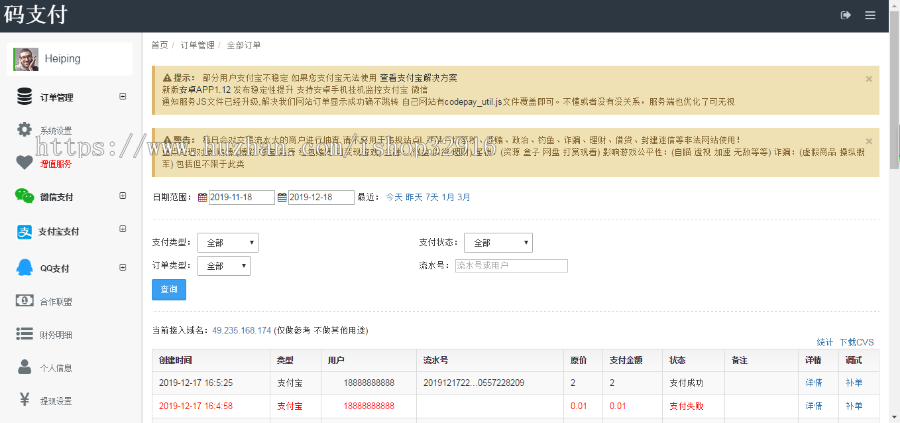The width and height of the screenshot is (900, 423).
Task: Open 详情 for the 支付失败 order
Action: click(813, 406)
